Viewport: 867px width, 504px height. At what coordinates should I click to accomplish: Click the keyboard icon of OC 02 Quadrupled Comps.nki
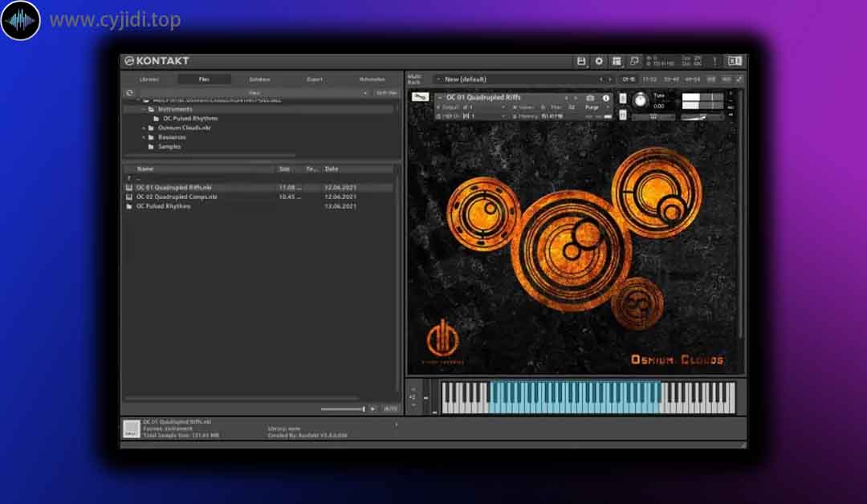coord(129,197)
